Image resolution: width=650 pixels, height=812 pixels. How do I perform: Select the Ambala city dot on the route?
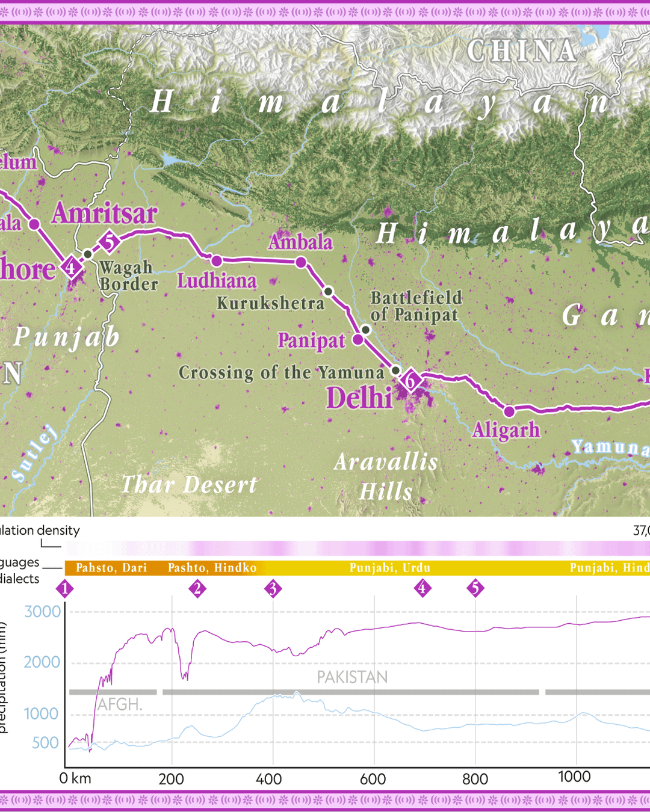pyautogui.click(x=301, y=262)
